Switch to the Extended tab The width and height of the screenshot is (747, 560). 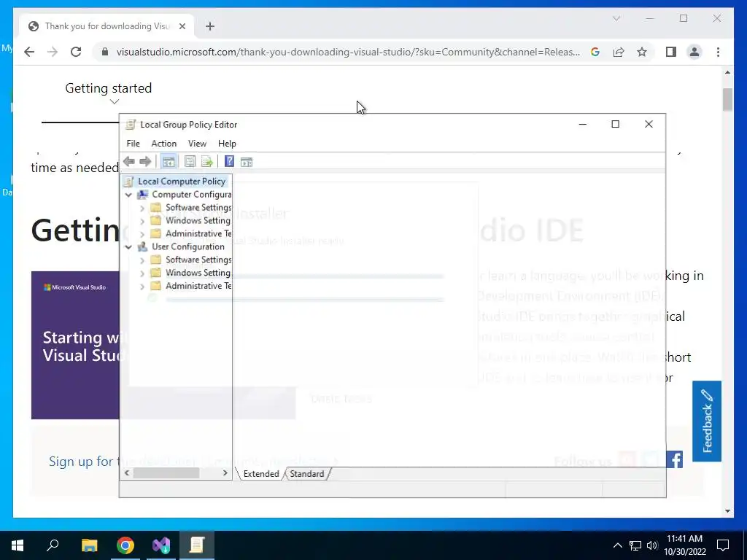click(260, 474)
